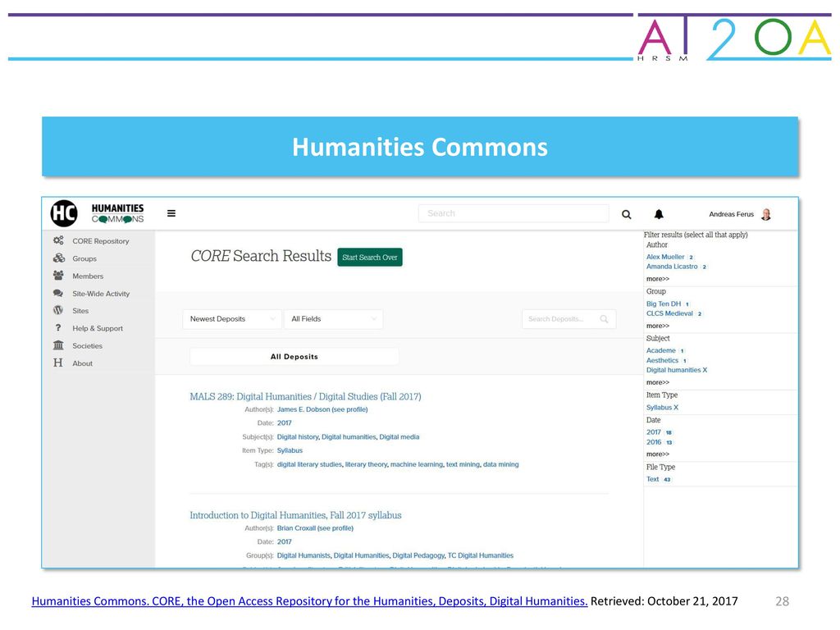Filter results by date 2017
Viewport: 840px width, 630px height.
(654, 432)
